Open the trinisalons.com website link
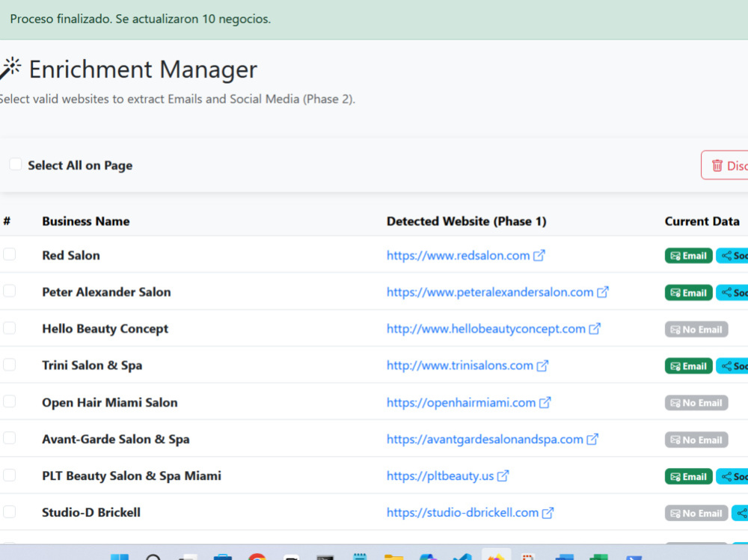The image size is (748, 560). tap(459, 366)
